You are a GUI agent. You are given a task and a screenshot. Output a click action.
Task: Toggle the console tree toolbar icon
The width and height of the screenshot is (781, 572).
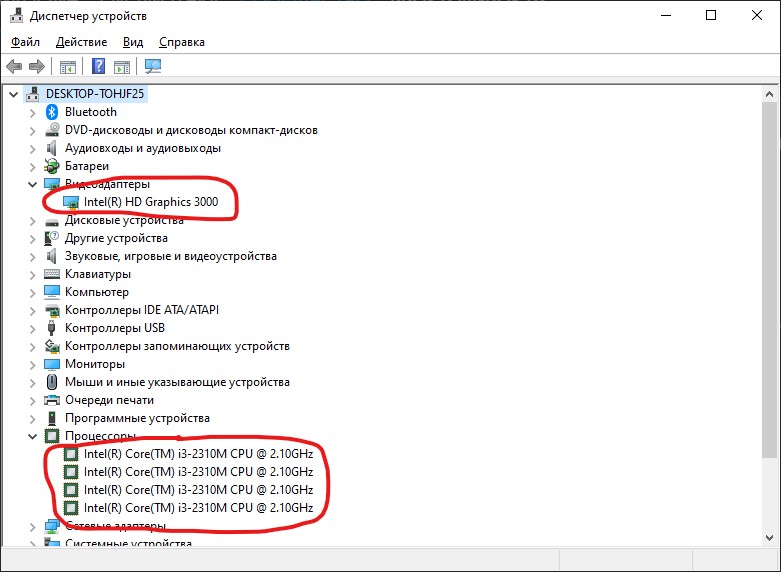[68, 66]
